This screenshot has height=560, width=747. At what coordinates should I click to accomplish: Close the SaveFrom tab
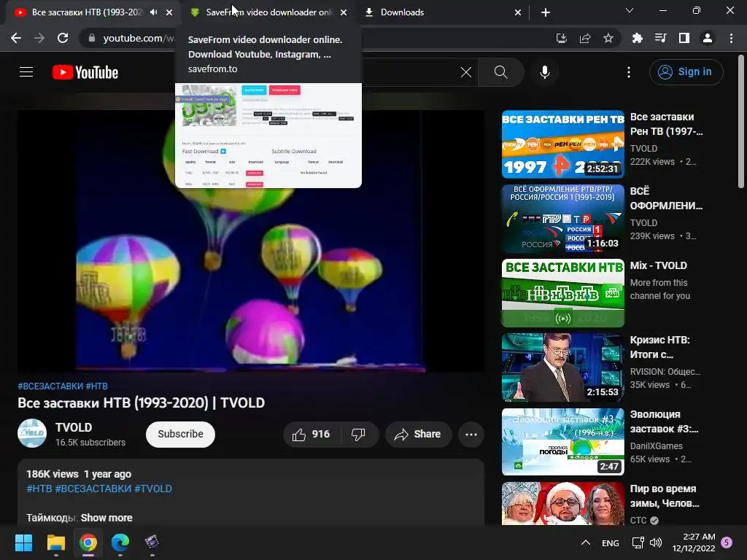point(344,12)
